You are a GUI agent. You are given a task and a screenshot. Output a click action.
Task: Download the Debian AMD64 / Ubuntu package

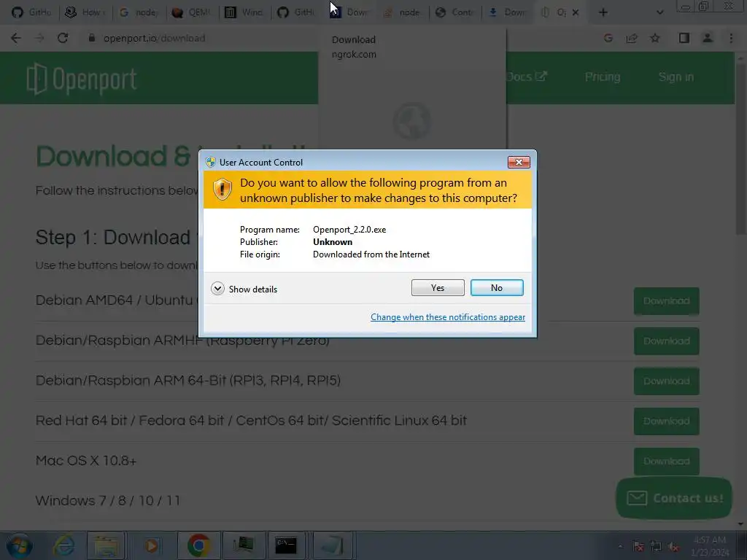click(666, 301)
